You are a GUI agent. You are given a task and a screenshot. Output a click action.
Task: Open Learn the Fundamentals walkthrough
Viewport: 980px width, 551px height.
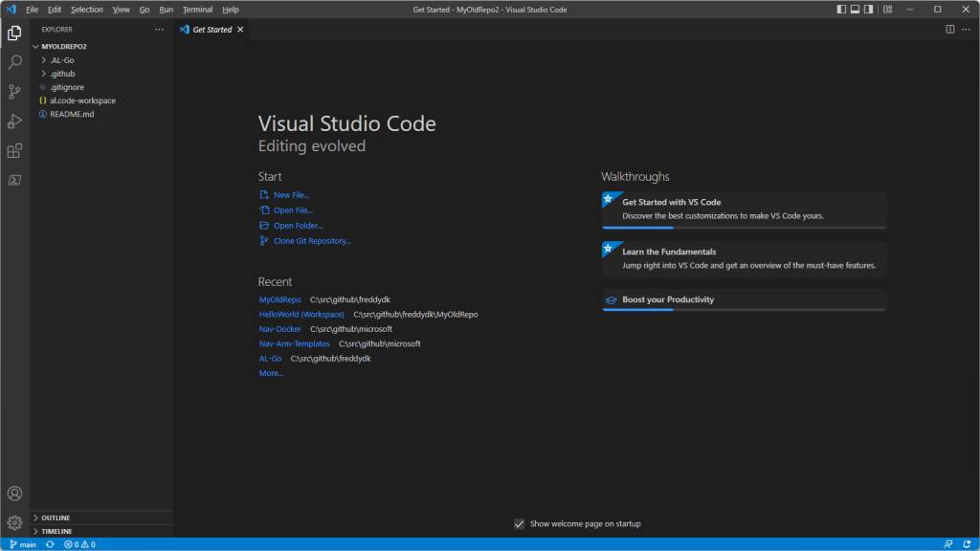click(x=744, y=258)
